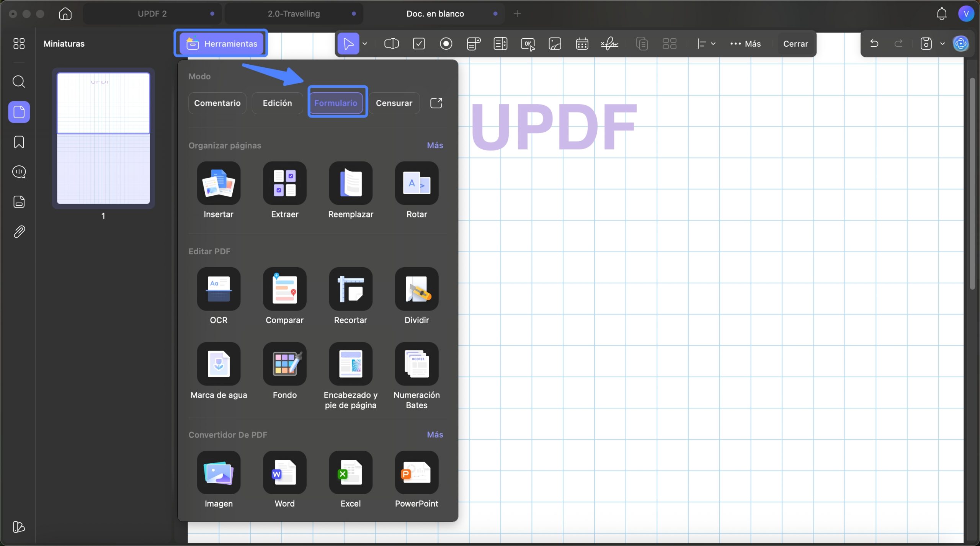This screenshot has width=980, height=546.
Task: Click the Cerrar button
Action: coord(795,44)
